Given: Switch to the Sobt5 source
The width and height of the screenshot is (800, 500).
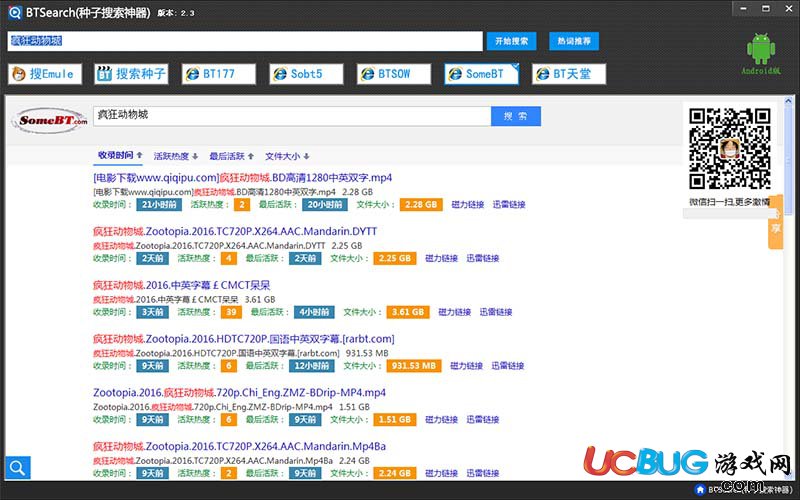Looking at the screenshot, I should [x=306, y=74].
